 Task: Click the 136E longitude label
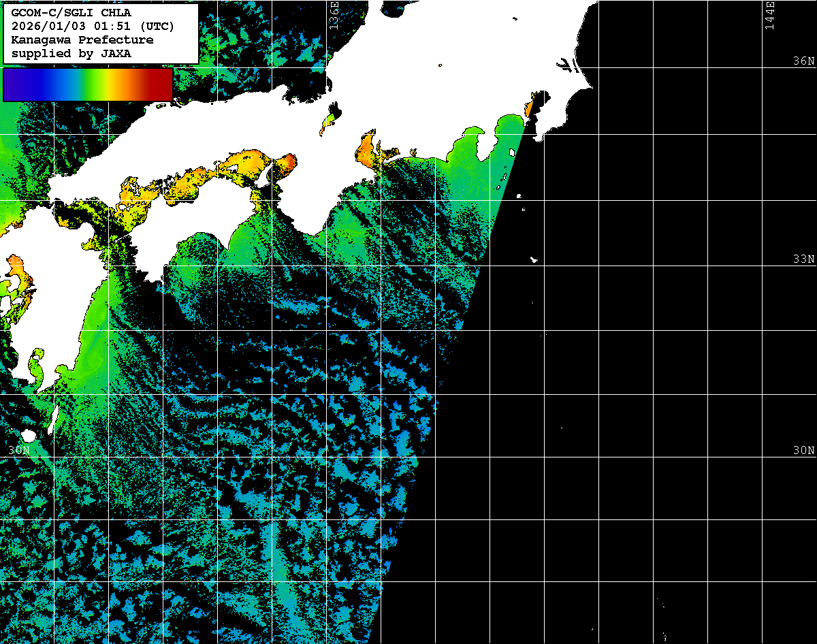pyautogui.click(x=334, y=15)
